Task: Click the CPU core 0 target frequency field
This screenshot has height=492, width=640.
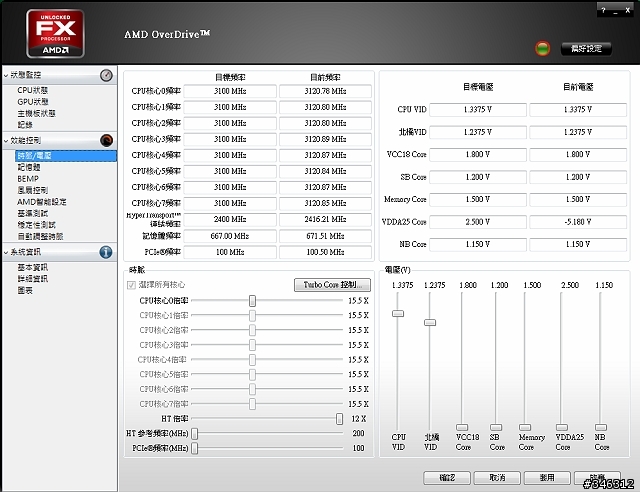Action: (230, 91)
